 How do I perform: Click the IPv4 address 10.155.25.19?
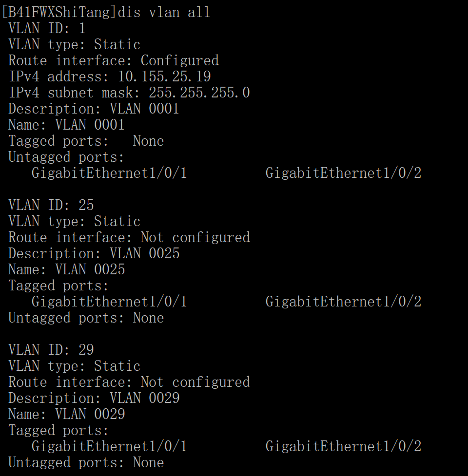[164, 76]
